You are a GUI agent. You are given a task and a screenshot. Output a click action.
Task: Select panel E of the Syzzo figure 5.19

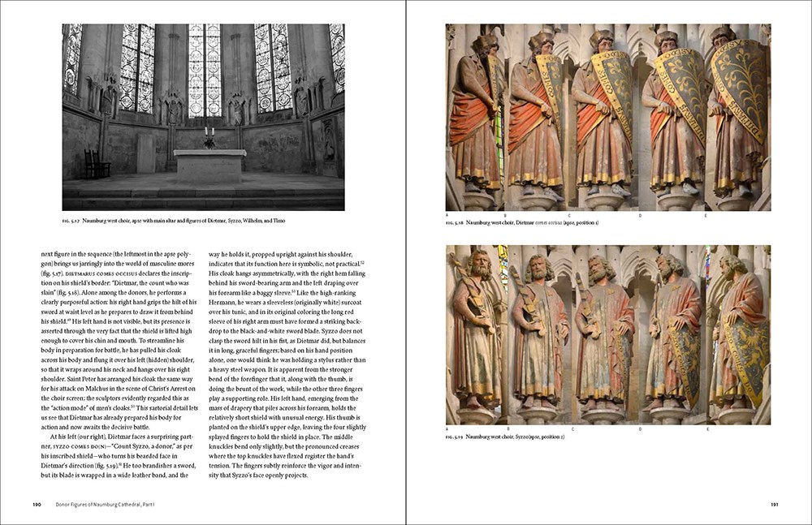pyautogui.click(x=738, y=335)
